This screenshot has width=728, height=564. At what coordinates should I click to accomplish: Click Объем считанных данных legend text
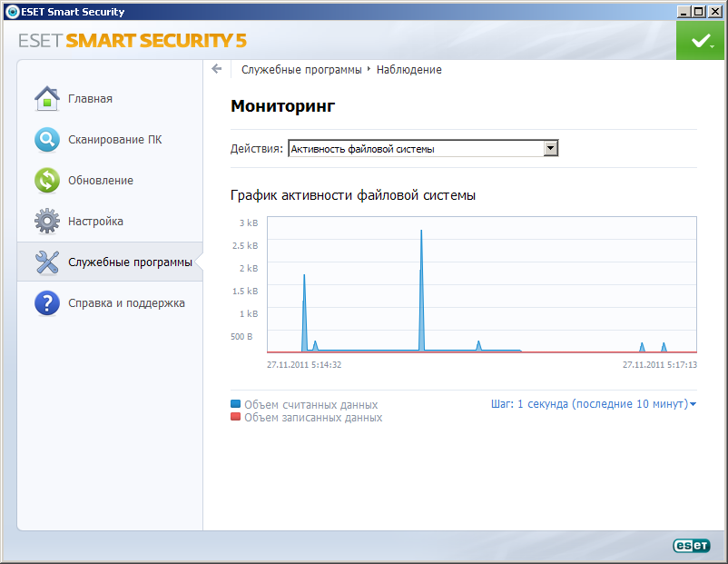311,405
